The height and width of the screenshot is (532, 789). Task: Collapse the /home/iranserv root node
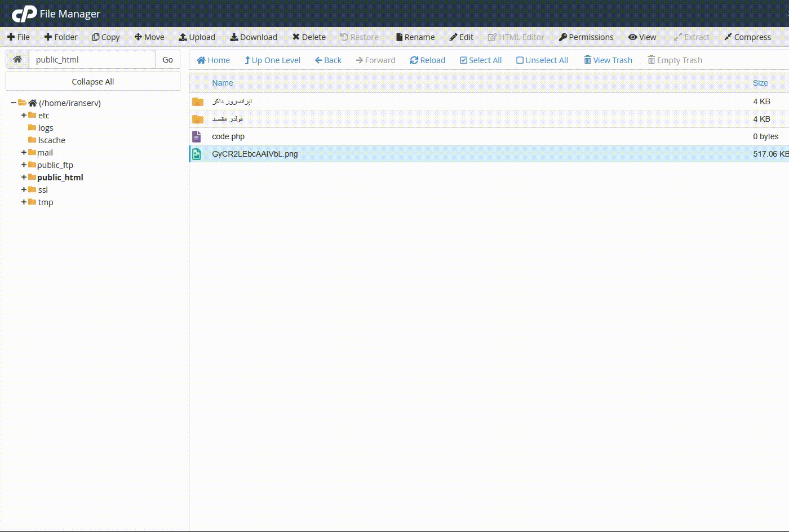pos(14,103)
